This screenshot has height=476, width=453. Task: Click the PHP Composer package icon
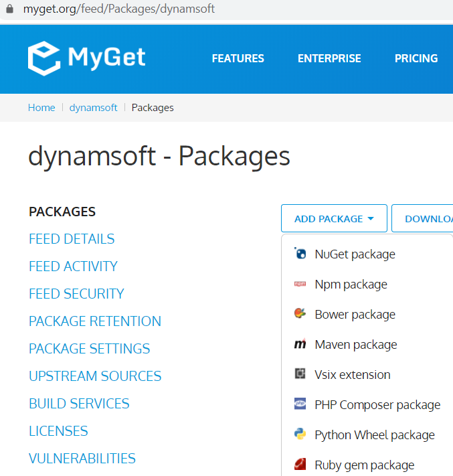point(300,404)
